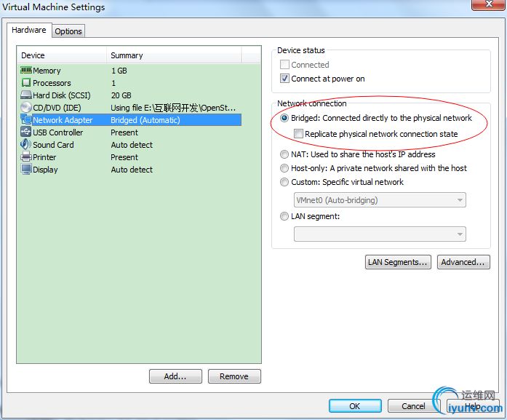Click the Summary column header
This screenshot has height=420, width=507.
tap(174, 55)
